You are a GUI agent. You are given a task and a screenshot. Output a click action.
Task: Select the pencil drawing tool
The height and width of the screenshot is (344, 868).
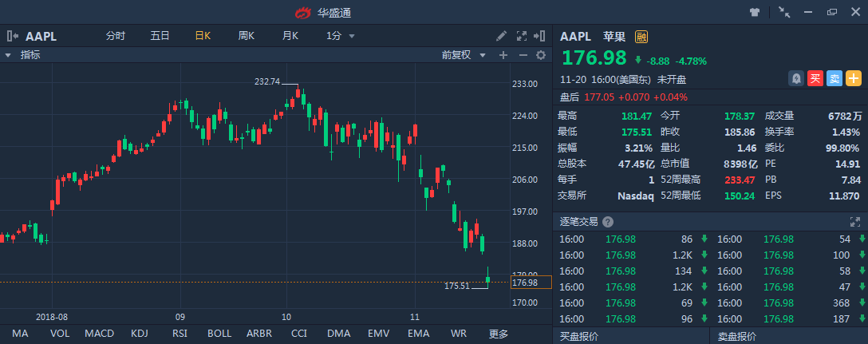pos(502,36)
